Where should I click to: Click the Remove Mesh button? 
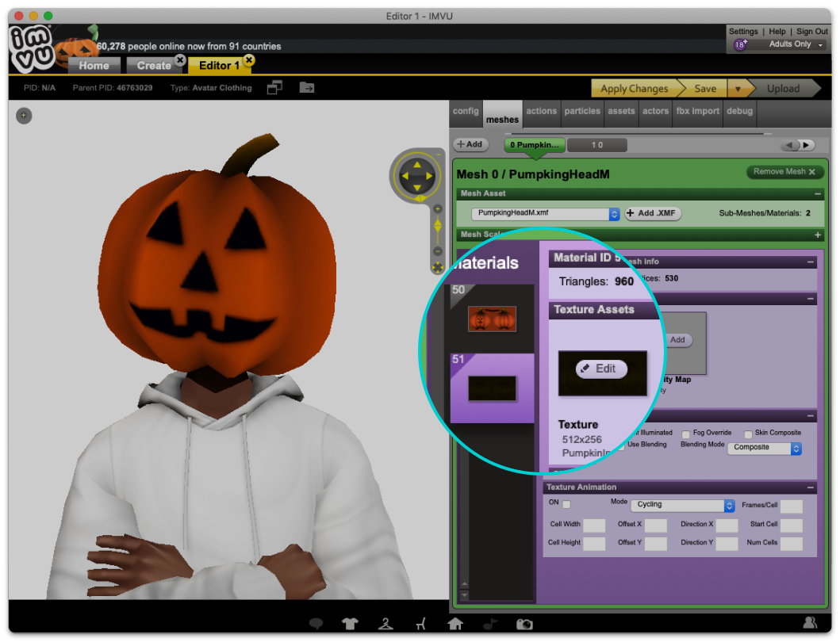click(784, 172)
